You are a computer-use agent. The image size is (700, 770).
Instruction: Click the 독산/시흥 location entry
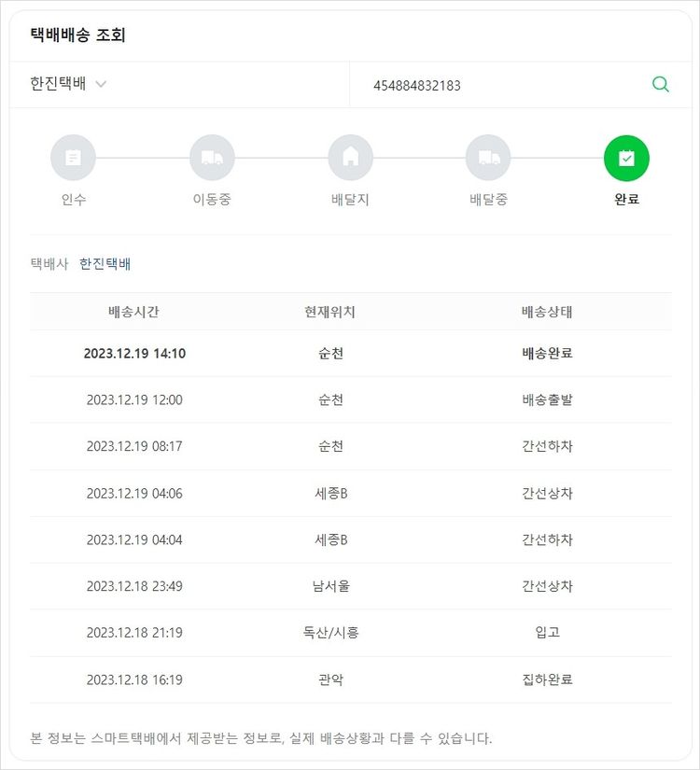(x=329, y=633)
